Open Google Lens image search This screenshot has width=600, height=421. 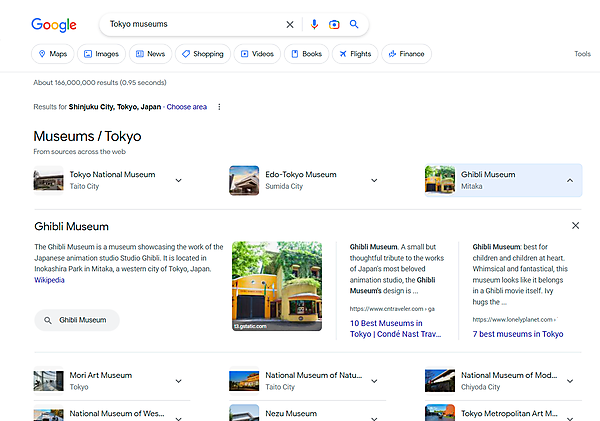334,24
